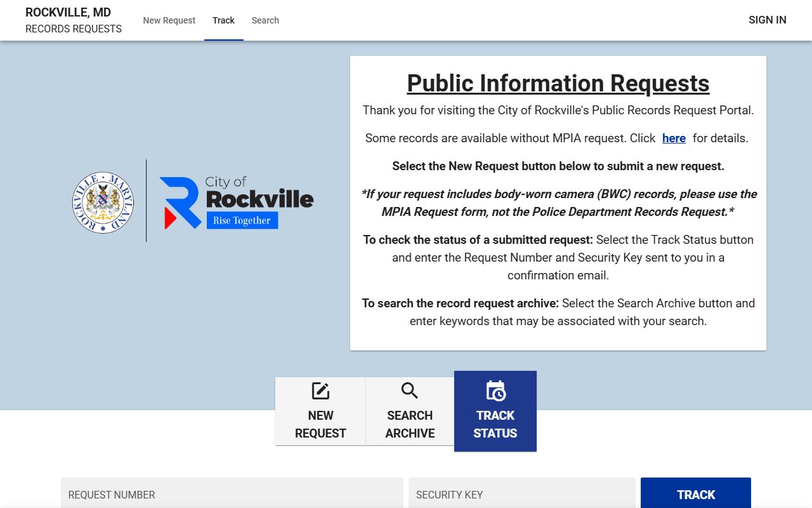Screen dimensions: 812x508
Task: Click the NEW REQUEST label text
Action: [x=320, y=424]
